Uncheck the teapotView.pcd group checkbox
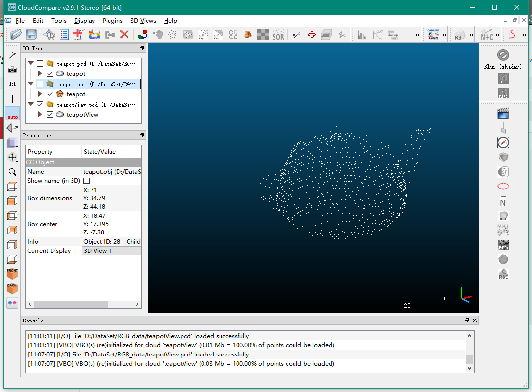 click(x=40, y=105)
